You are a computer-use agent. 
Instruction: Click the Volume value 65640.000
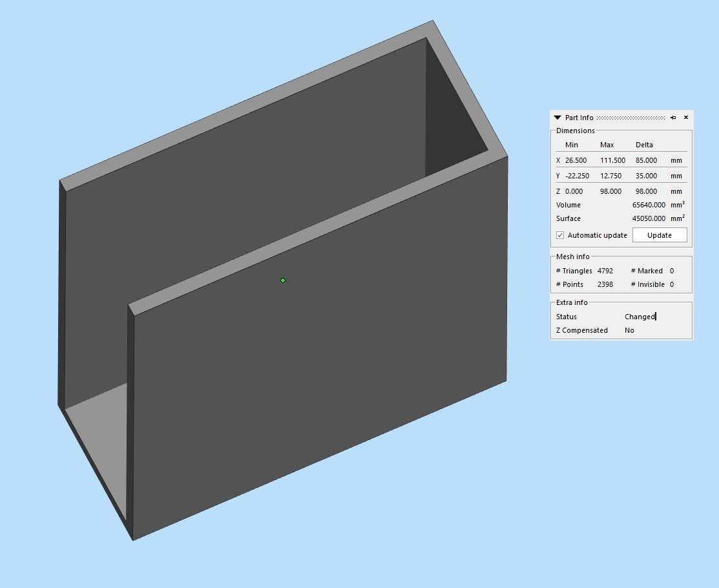coord(649,205)
